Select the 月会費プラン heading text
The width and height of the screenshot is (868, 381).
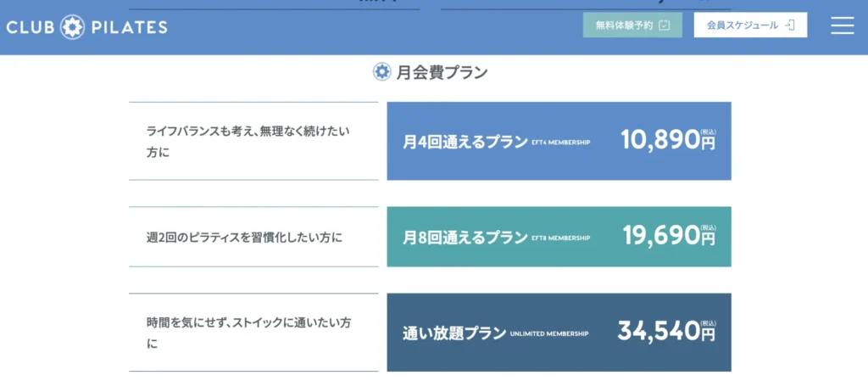pyautogui.click(x=442, y=72)
